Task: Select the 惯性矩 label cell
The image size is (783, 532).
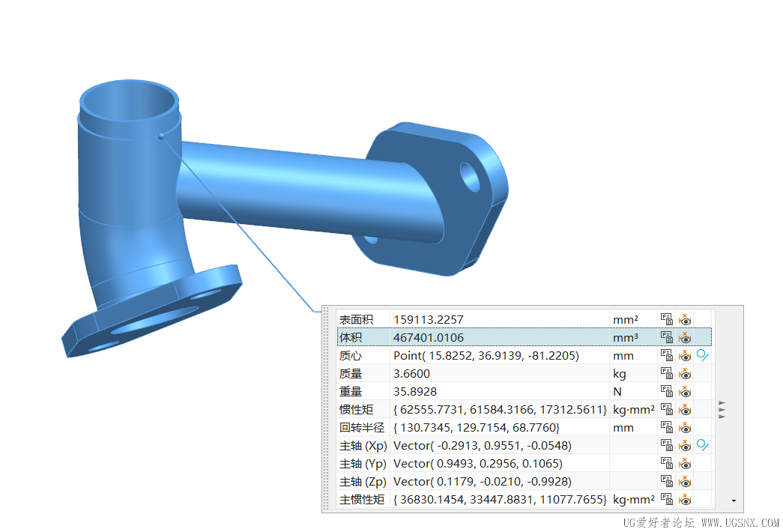Action: click(x=363, y=409)
